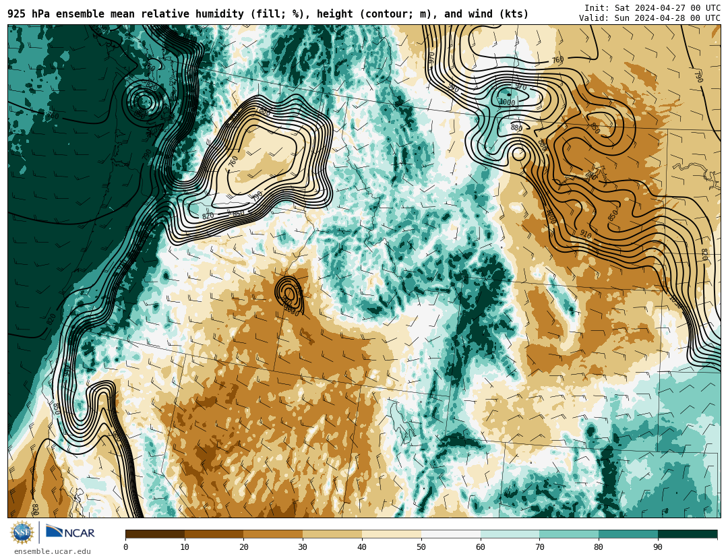Click the colorbar tick label 50

coord(421,547)
